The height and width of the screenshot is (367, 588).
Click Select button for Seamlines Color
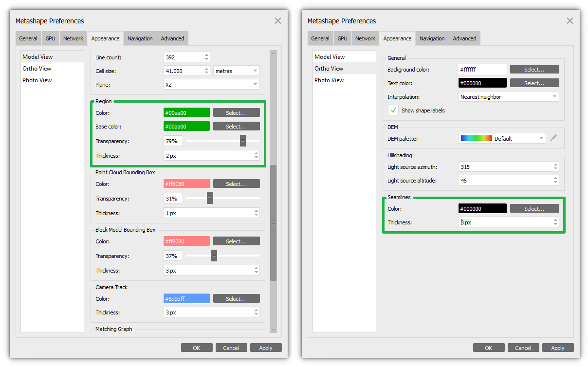[534, 209]
